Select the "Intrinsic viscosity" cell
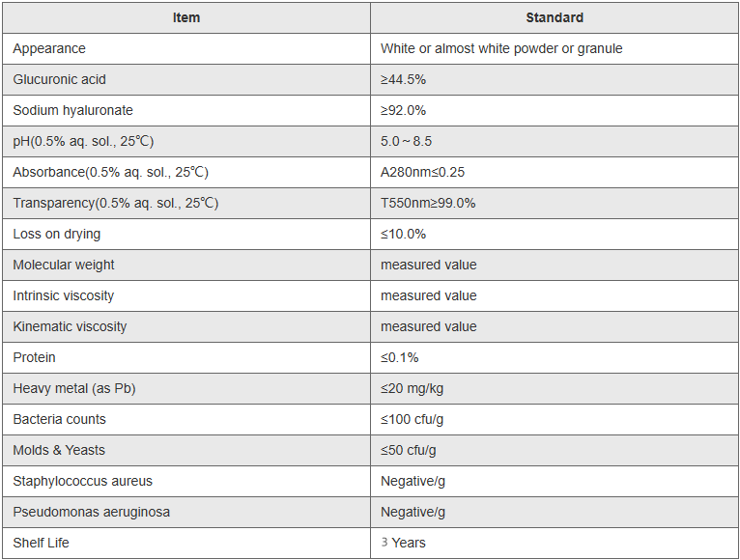The width and height of the screenshot is (740, 560). coord(64,295)
